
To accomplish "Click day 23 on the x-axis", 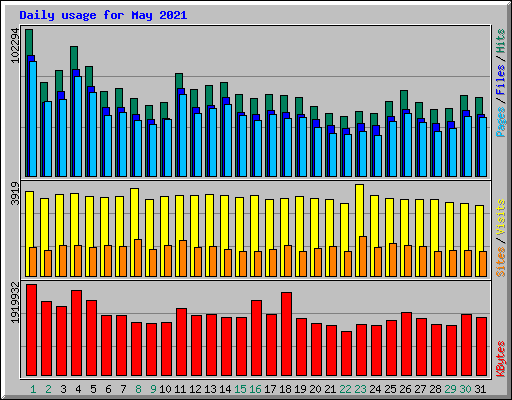I will click(x=360, y=389).
